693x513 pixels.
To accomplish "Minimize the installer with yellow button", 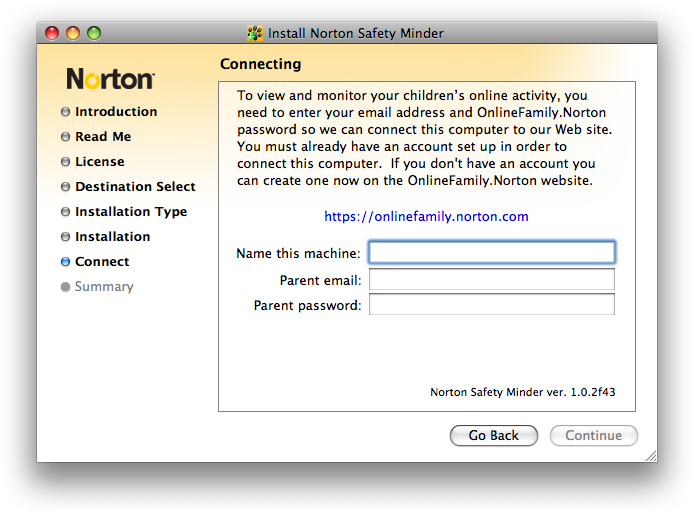I will pyautogui.click(x=73, y=33).
